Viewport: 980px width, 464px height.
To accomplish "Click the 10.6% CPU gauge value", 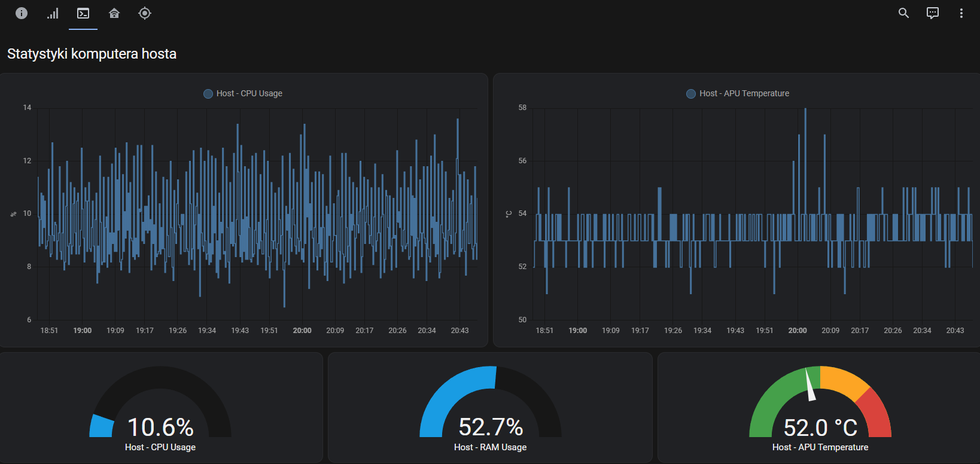I will (160, 428).
